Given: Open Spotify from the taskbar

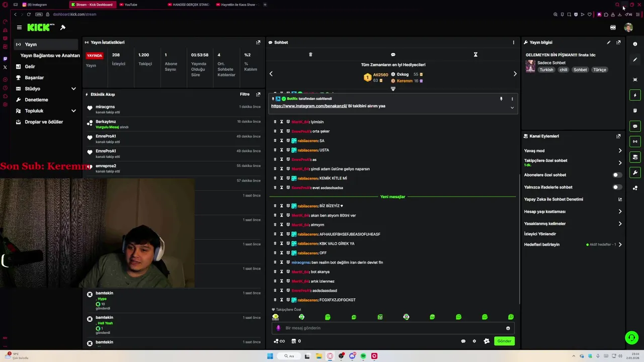Looking at the screenshot, I should coord(363,356).
